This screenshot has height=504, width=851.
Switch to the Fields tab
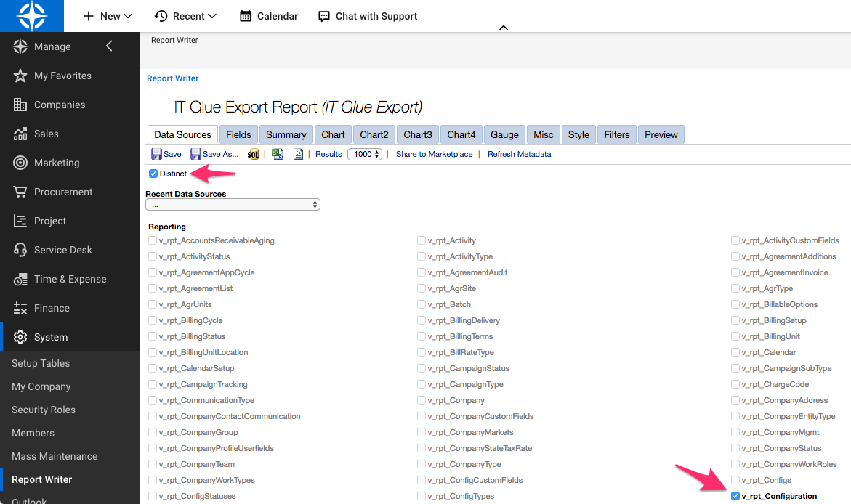tap(238, 134)
